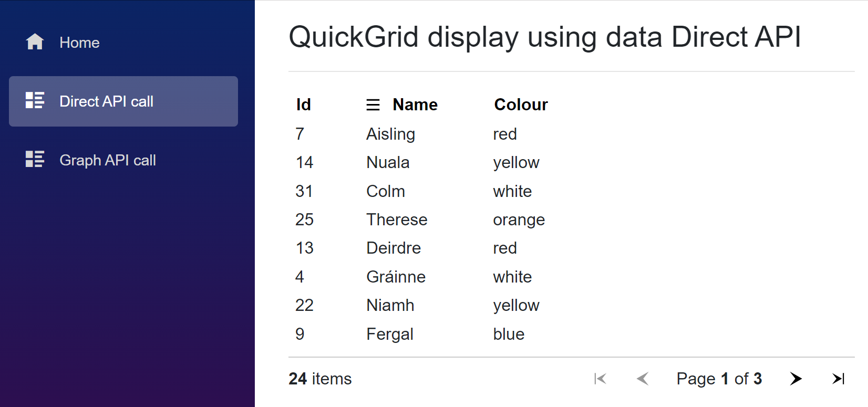This screenshot has height=407, width=868.
Task: Select the Direct API call grid icon
Action: pos(34,101)
